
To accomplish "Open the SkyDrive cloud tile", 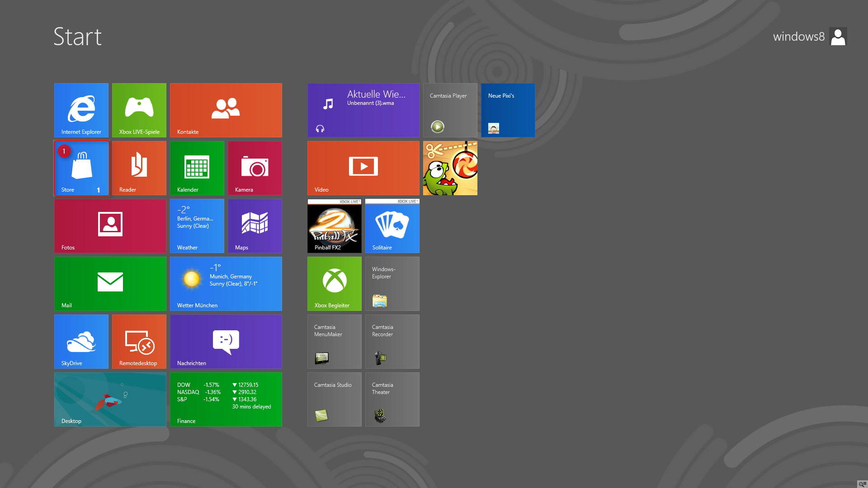I will click(81, 342).
